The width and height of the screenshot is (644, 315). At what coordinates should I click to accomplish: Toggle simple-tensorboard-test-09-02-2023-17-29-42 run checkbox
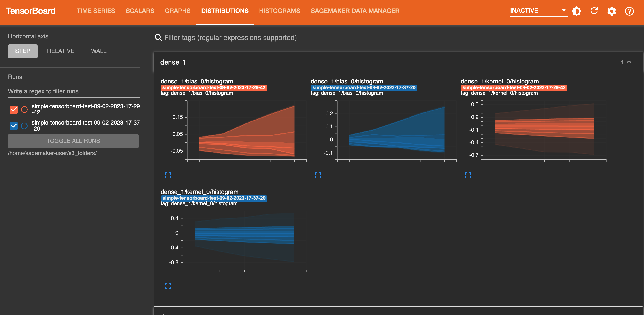pos(14,108)
